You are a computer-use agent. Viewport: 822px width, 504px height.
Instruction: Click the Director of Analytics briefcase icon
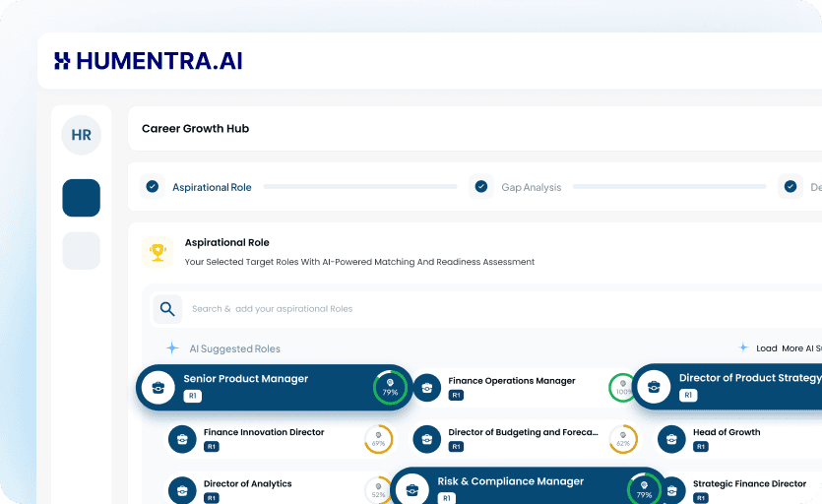tap(182, 490)
